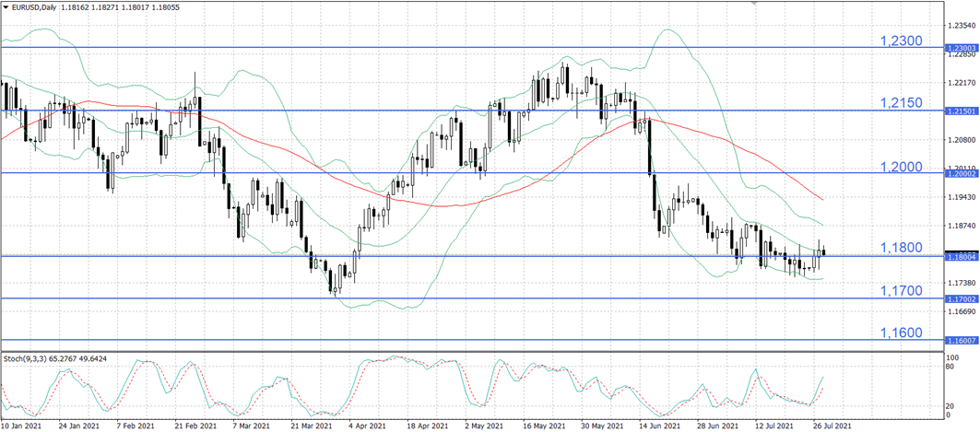980x432 pixels.
Task: Select the 1,1800 level text label
Action: (902, 248)
